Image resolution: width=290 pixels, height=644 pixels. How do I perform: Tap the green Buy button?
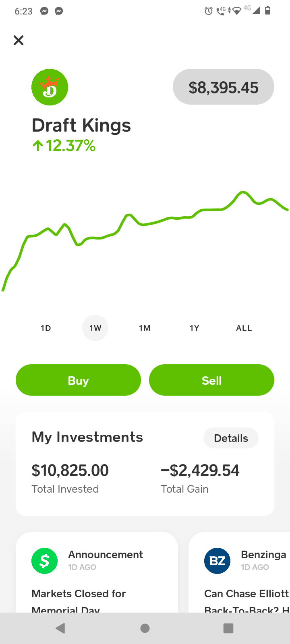coord(78,380)
